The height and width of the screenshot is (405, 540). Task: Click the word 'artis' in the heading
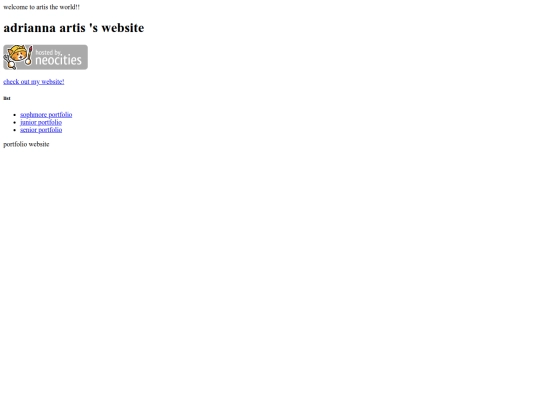(72, 28)
